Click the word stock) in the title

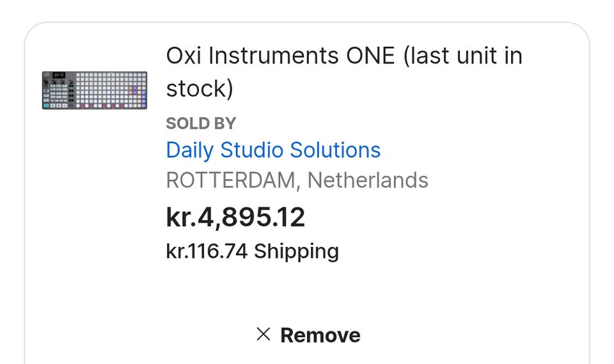200,88
